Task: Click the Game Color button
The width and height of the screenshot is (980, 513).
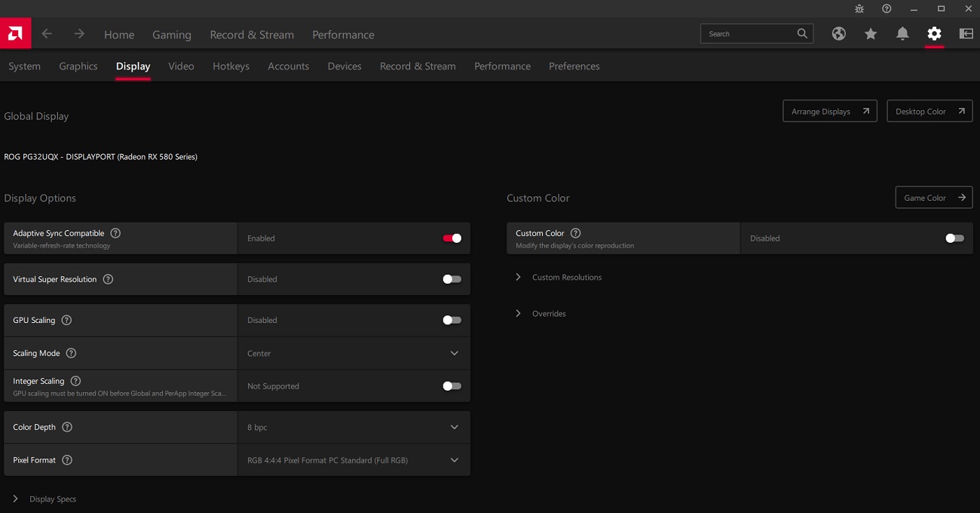Action: [934, 198]
